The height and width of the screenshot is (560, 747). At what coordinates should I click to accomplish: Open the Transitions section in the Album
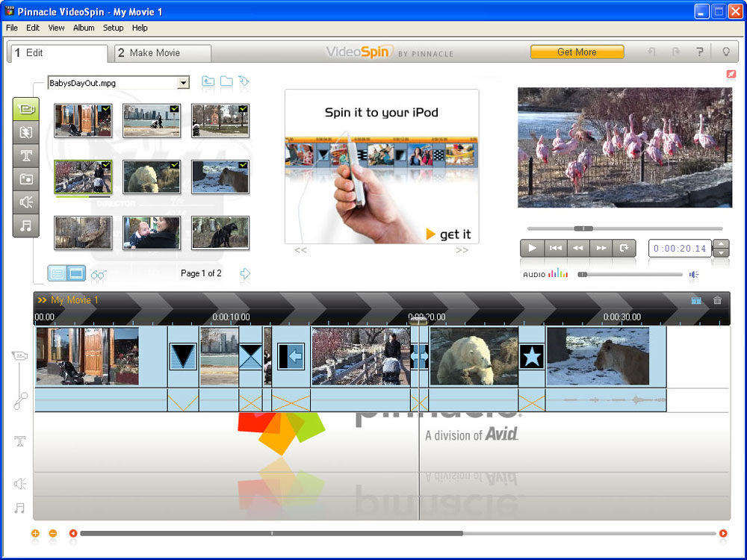26,132
